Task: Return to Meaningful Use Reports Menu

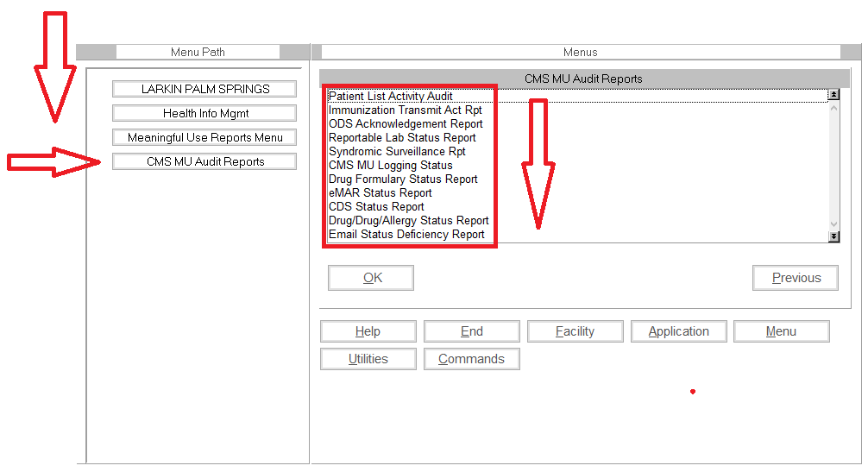Action: pos(204,137)
